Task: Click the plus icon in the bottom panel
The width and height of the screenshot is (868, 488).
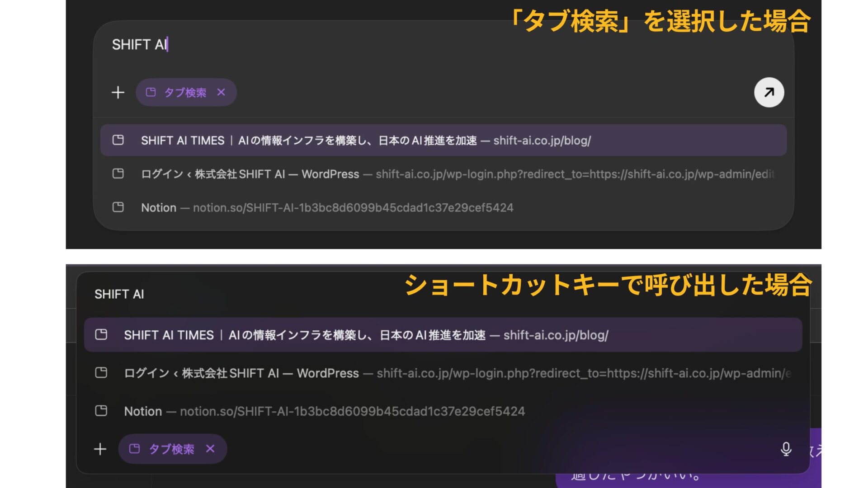Action: (x=100, y=449)
